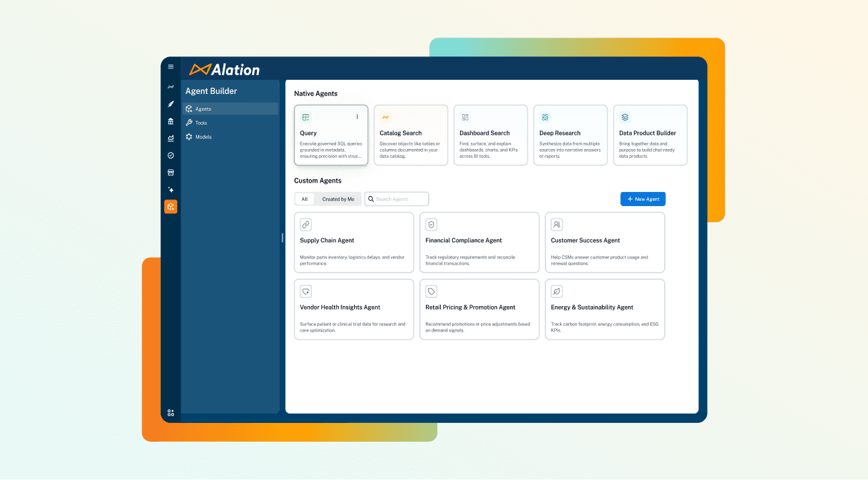Click the Alation logo in the header
The height and width of the screenshot is (480, 868).
(223, 69)
